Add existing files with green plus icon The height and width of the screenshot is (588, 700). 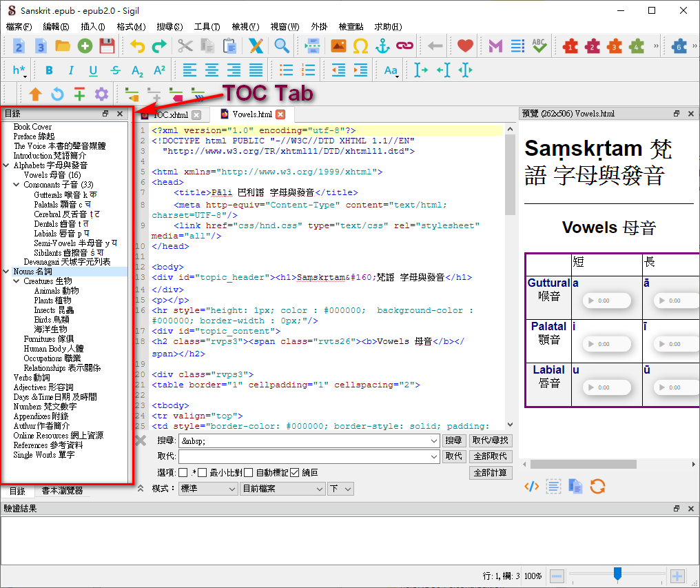tap(85, 46)
